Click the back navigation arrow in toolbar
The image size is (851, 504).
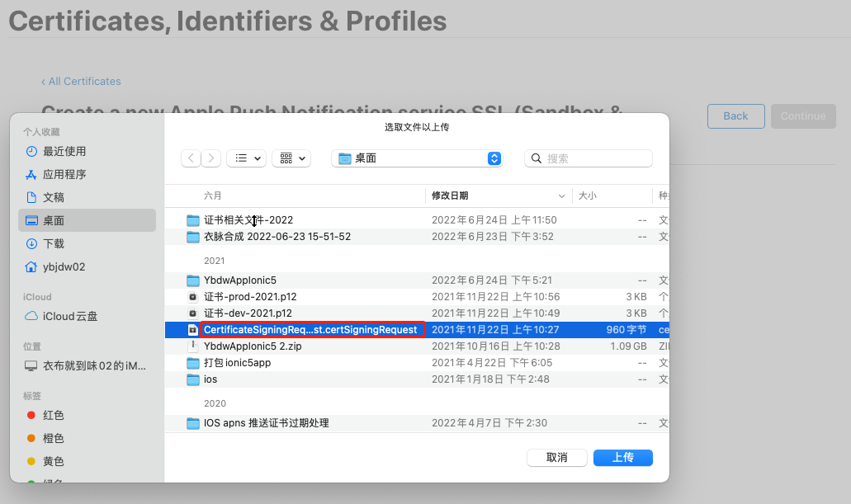pos(191,158)
